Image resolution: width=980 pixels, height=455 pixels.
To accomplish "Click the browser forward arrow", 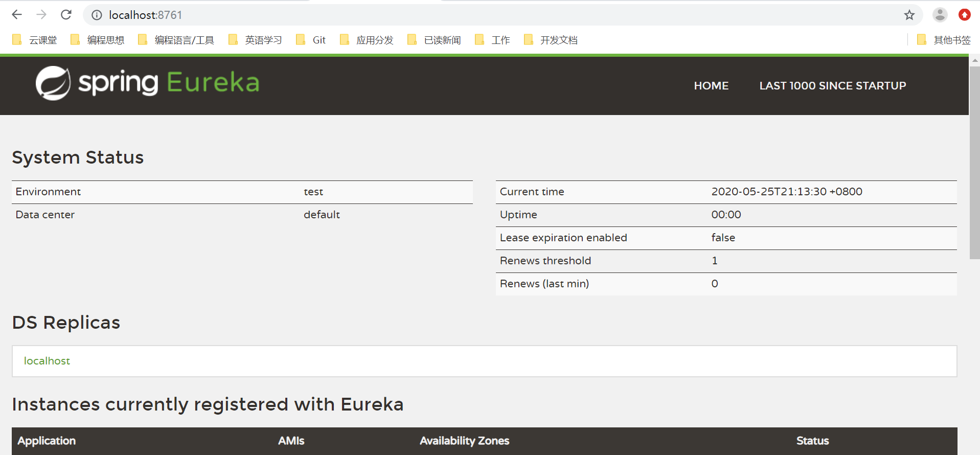I will (x=41, y=15).
